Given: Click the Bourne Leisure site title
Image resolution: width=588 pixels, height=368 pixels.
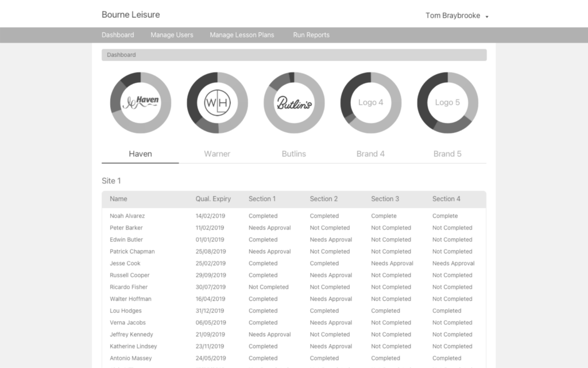Looking at the screenshot, I should (x=130, y=14).
